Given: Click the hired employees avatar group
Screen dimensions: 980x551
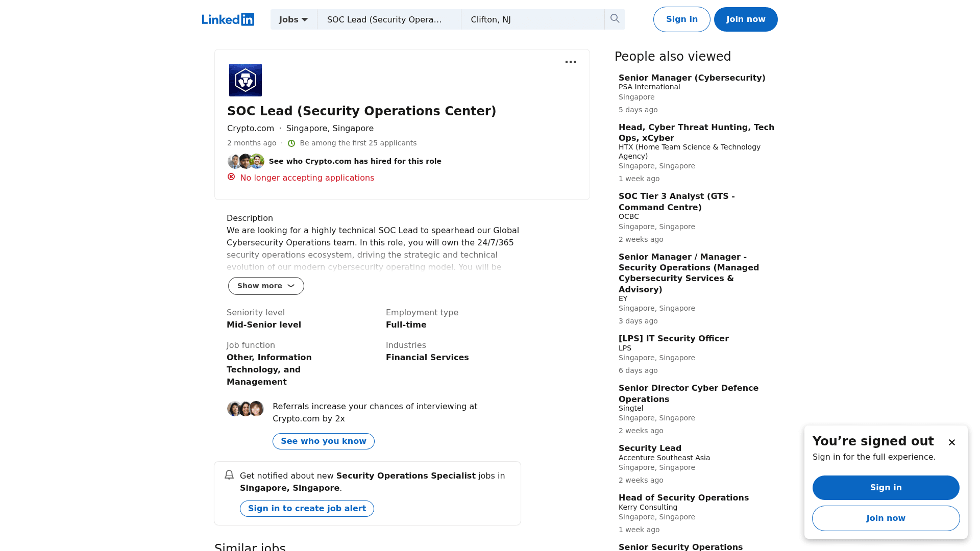Looking at the screenshot, I should tap(246, 161).
